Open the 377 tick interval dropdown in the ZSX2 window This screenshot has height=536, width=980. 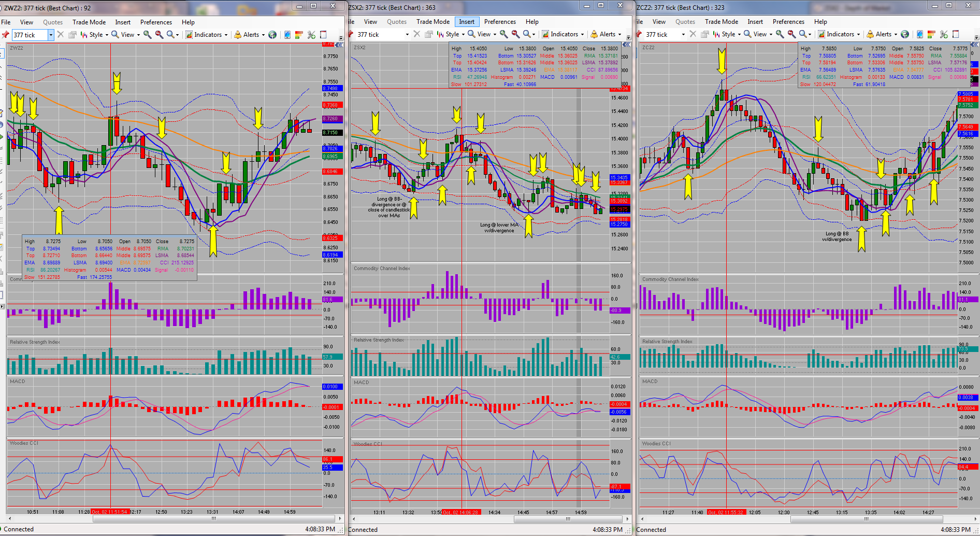[407, 34]
